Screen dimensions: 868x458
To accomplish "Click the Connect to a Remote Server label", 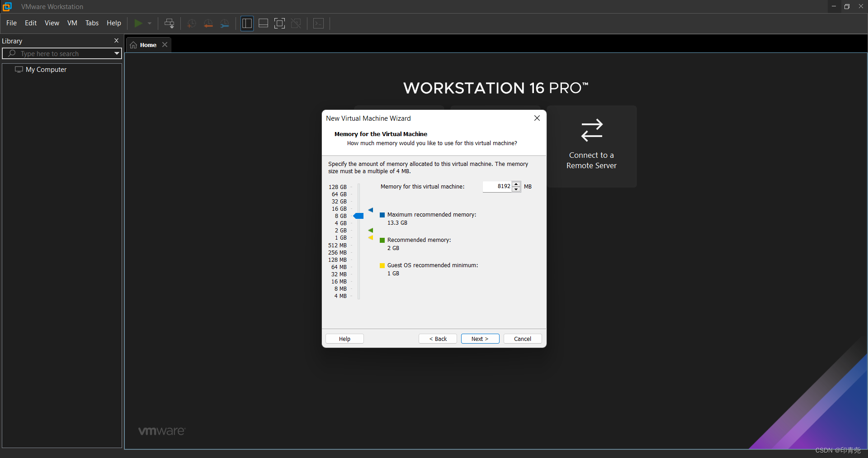I will [591, 161].
